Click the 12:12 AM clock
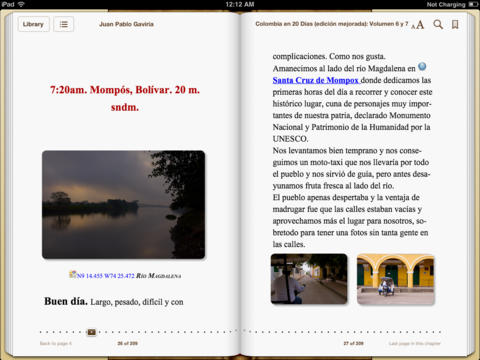The image size is (480, 360). click(240, 4)
